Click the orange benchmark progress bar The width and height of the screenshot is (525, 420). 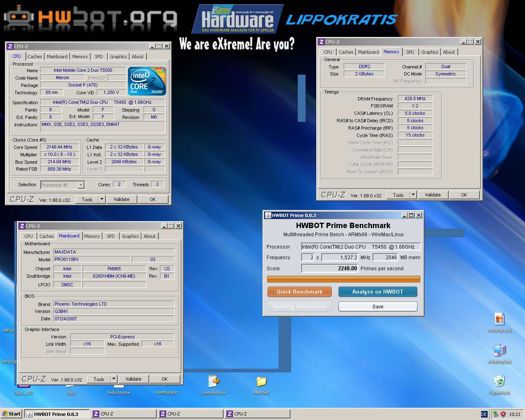click(344, 279)
